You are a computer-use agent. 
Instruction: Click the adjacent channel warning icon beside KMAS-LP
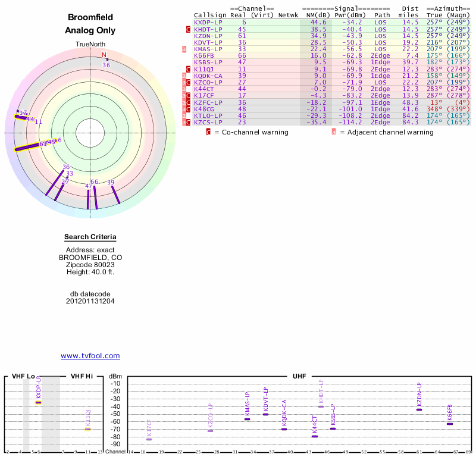point(184,49)
